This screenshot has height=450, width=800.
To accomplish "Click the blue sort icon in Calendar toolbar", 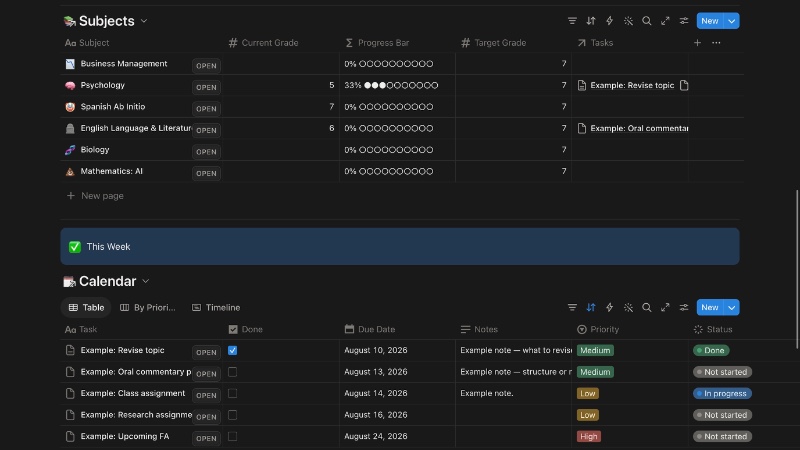I will (x=590, y=307).
